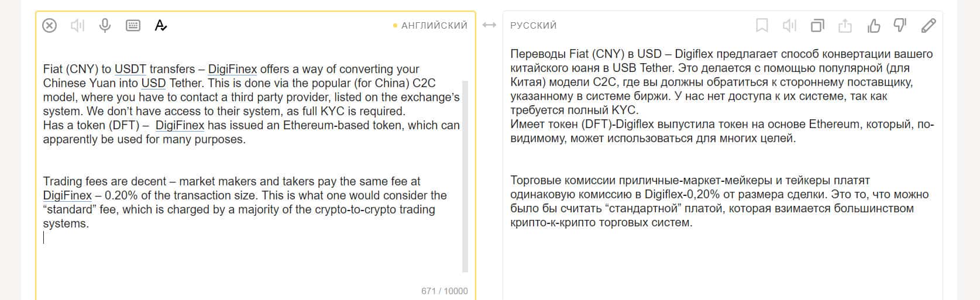The image size is (980, 300).
Task: Toggle the spell-check icon
Action: [x=161, y=26]
